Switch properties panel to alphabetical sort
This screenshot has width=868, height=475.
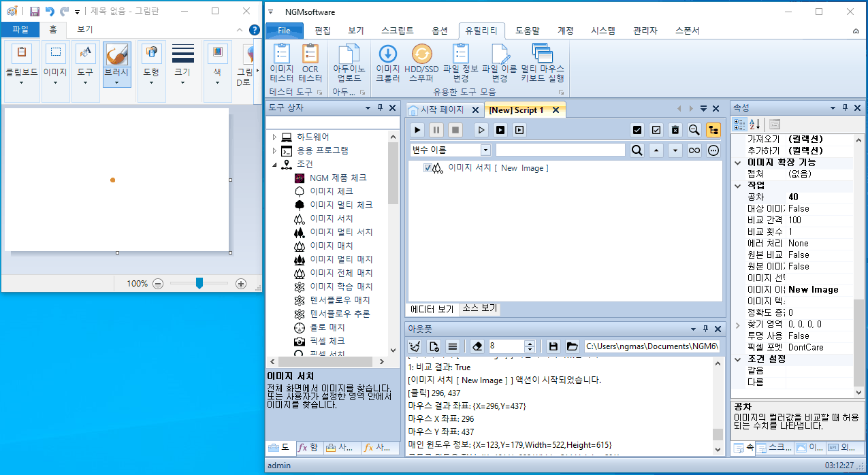coord(754,124)
